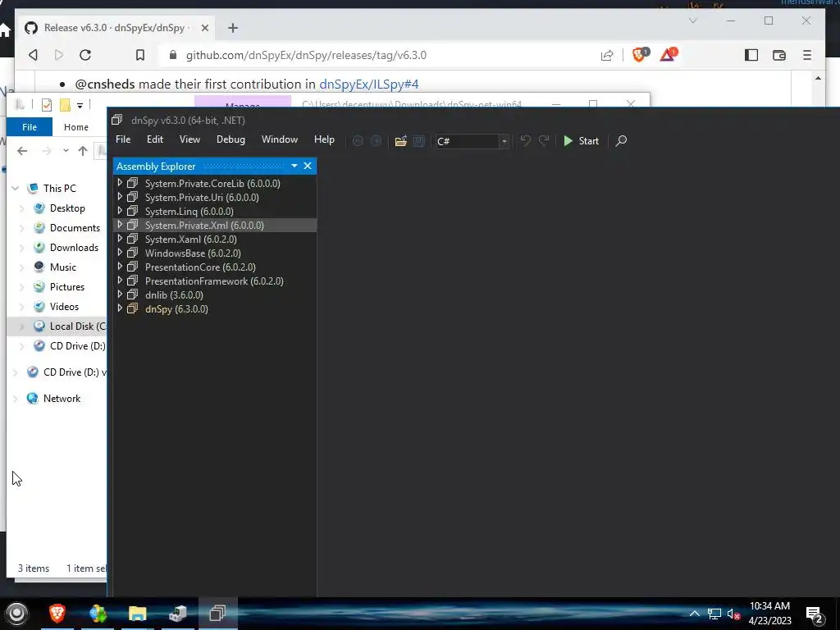The width and height of the screenshot is (840, 630).
Task: Expand the dnSpy (6.3.0.0) assembly node
Action: [120, 308]
